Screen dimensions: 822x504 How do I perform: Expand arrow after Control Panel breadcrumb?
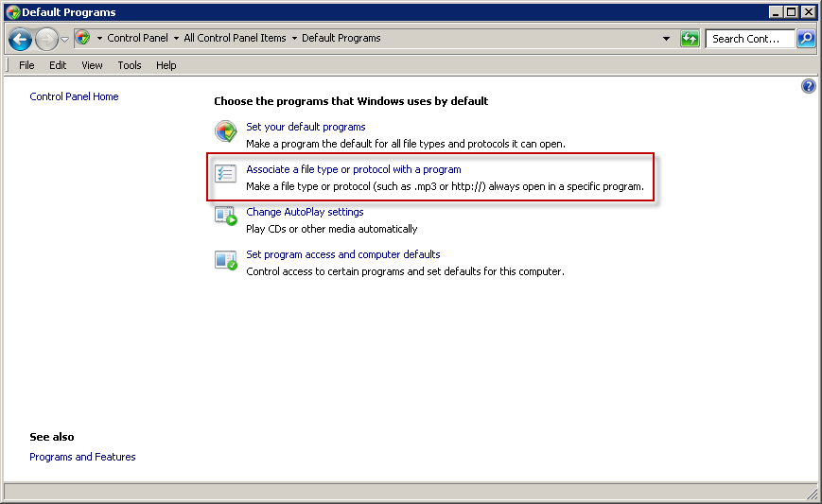[176, 38]
